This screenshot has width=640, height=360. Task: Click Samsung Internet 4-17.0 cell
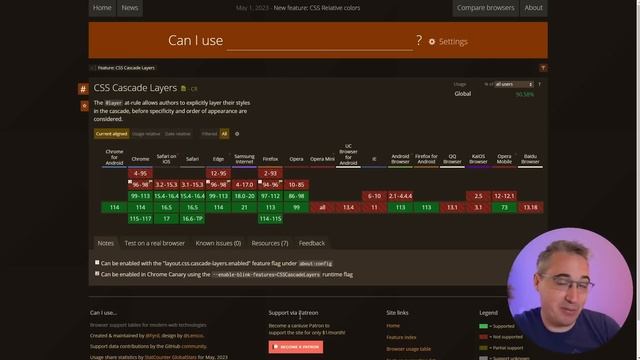click(x=244, y=185)
